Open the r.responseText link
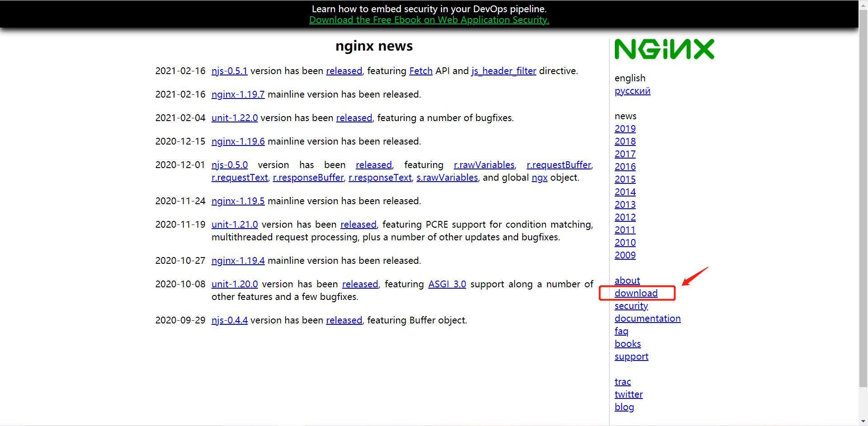The image size is (868, 426). [380, 178]
